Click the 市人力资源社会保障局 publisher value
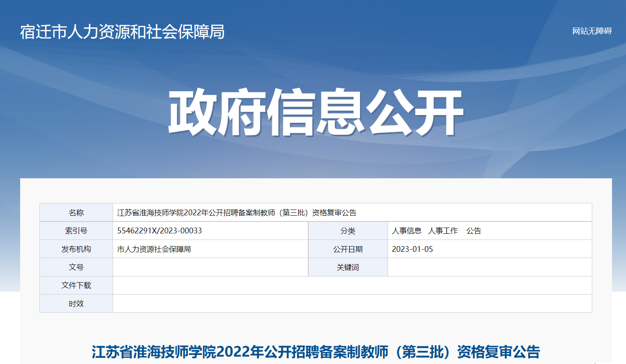Viewport: 626px width, 364px height. pos(154,249)
